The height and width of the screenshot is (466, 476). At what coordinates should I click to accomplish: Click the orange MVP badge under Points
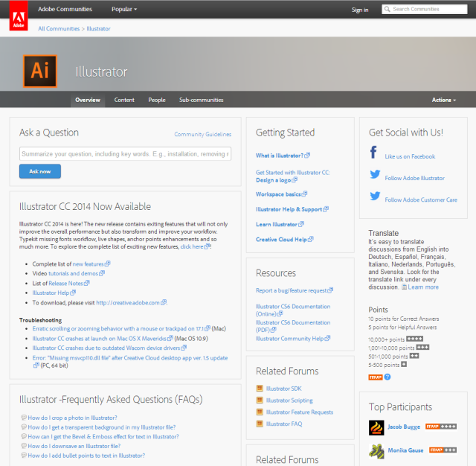pos(376,377)
